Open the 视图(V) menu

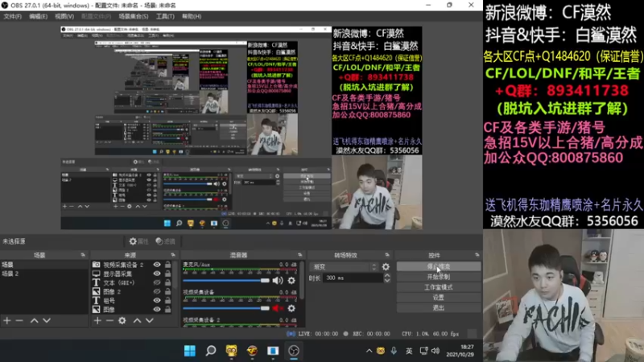coord(64,16)
